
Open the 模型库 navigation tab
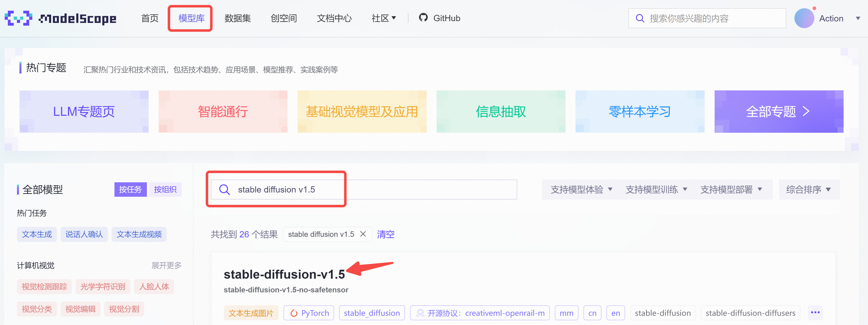pyautogui.click(x=192, y=18)
